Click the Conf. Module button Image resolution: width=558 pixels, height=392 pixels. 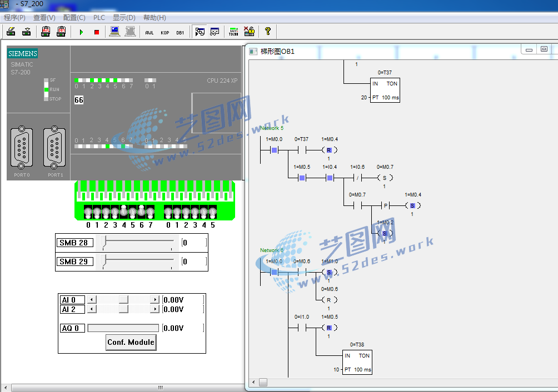[x=131, y=342]
